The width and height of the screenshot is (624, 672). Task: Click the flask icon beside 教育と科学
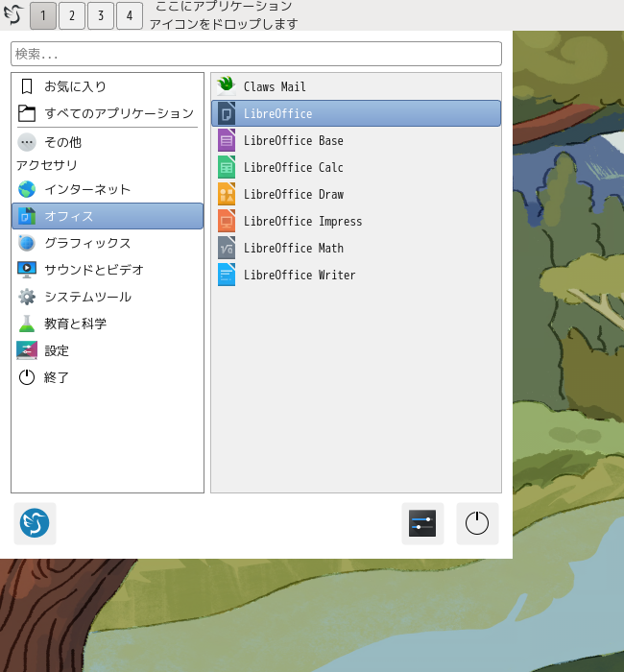[x=27, y=324]
